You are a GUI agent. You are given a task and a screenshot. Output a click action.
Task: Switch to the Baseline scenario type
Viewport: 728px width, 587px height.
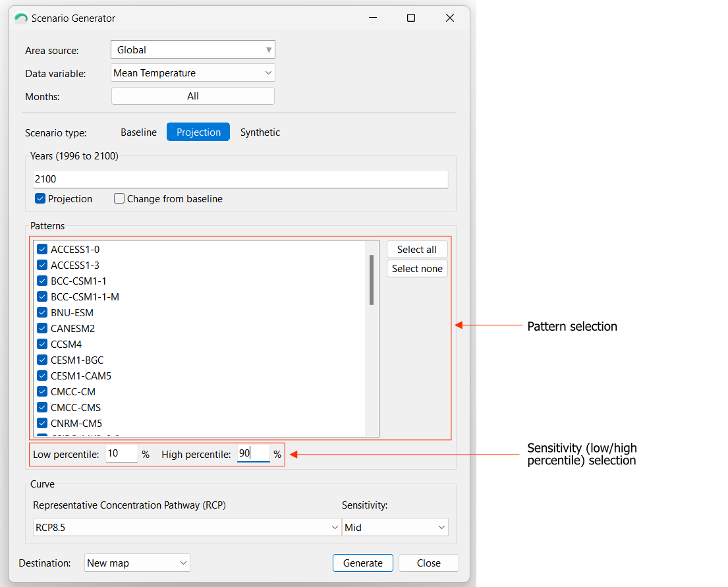point(138,132)
